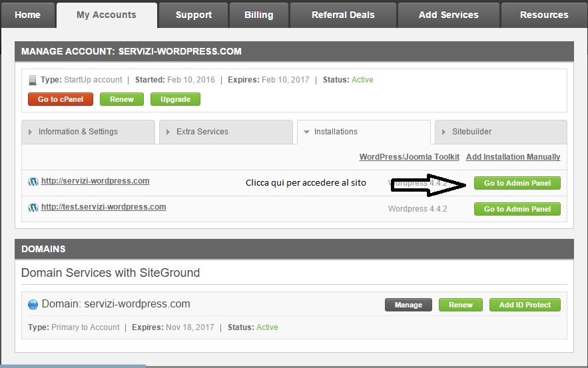Click the Domain Services with SiteGround heading
The image size is (588, 368).
pos(111,273)
